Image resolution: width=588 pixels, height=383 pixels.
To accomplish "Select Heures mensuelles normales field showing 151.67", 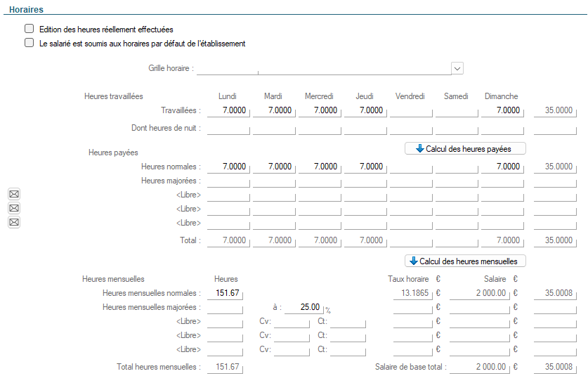I will click(222, 293).
